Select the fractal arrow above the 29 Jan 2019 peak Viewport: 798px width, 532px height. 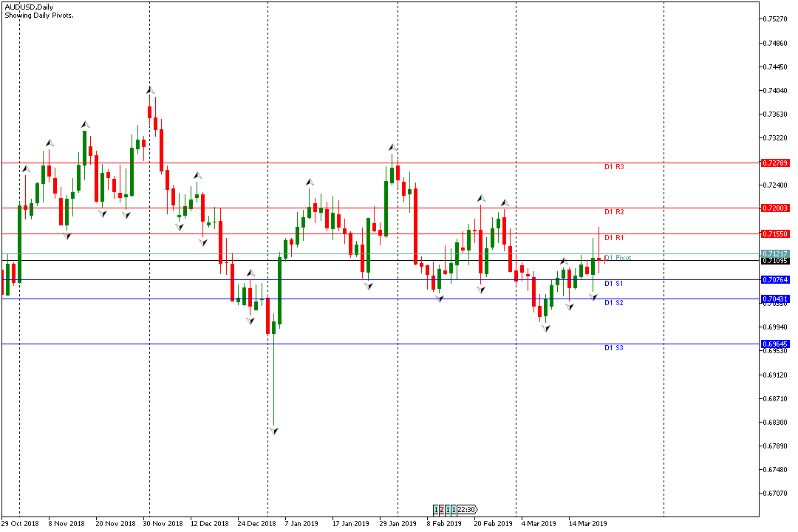coord(392,148)
